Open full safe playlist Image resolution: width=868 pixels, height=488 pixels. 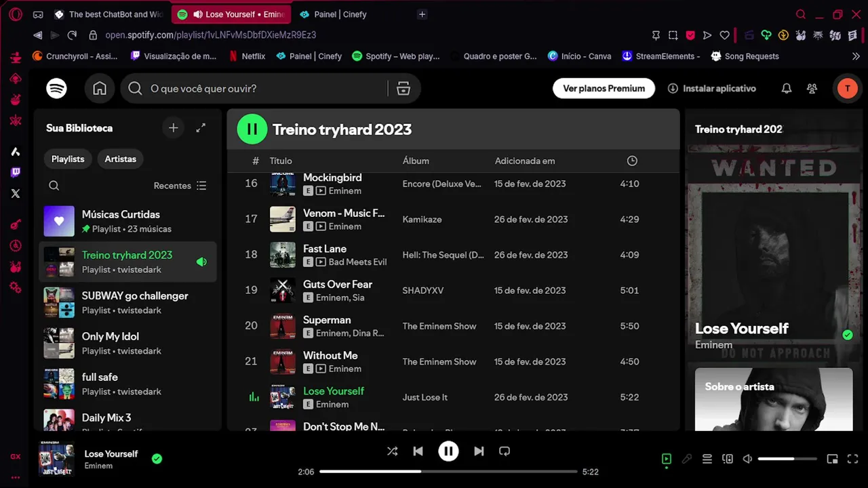tap(127, 384)
